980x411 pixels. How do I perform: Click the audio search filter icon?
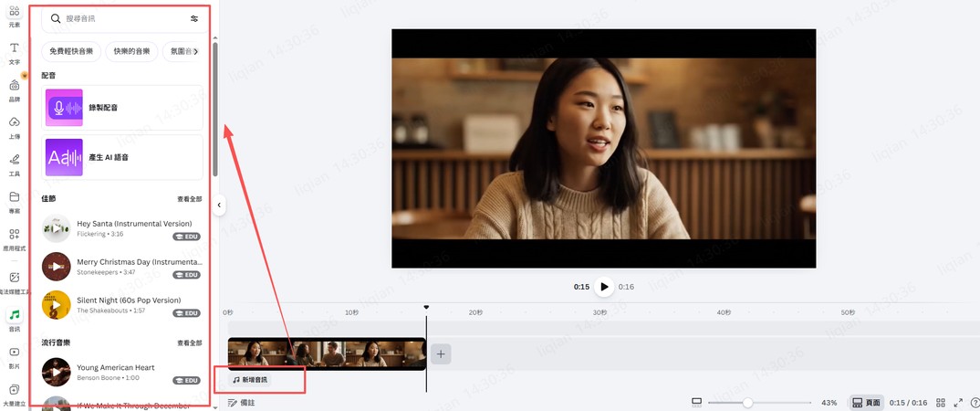click(x=194, y=19)
